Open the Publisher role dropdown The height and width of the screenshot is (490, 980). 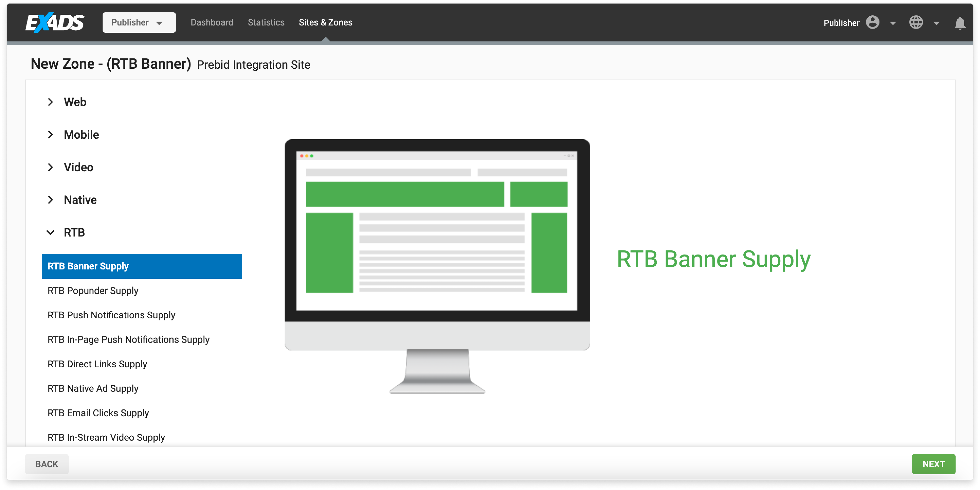pos(139,22)
